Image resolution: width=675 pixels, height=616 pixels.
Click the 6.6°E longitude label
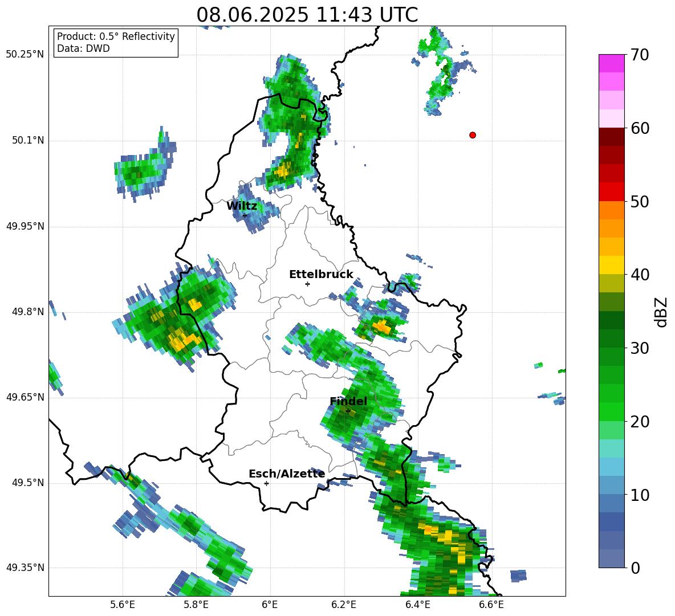491,605
